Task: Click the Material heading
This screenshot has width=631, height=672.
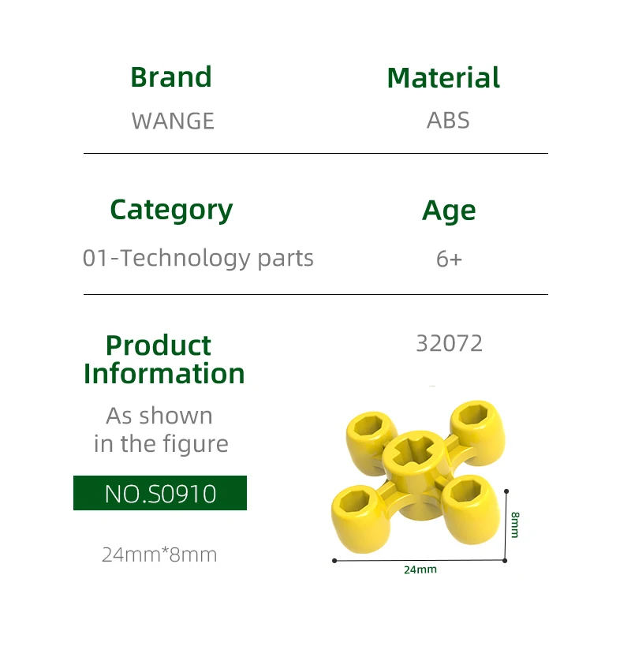Action: [443, 78]
